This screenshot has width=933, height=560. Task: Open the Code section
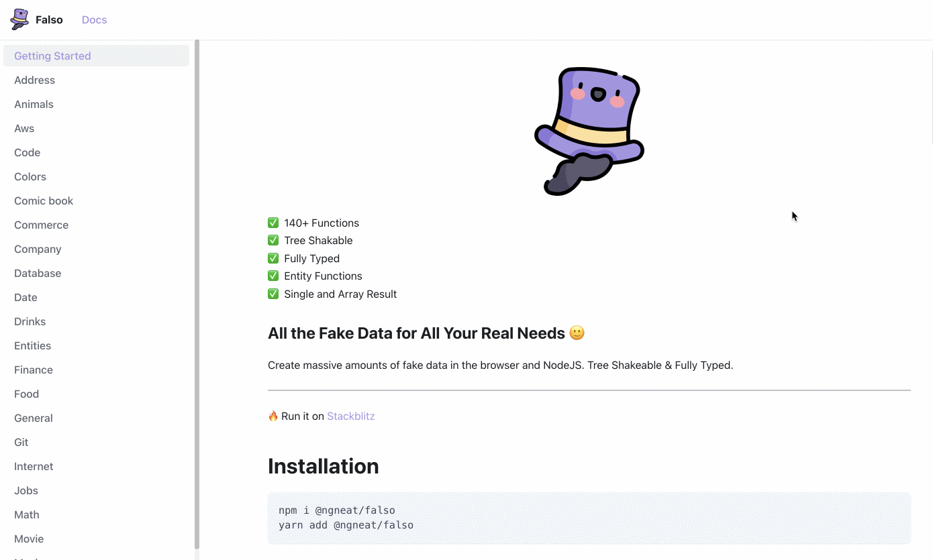[96, 152]
